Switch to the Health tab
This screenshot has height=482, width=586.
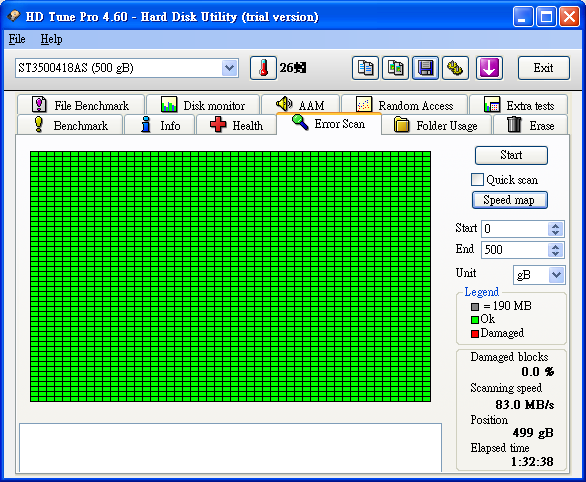coord(236,125)
